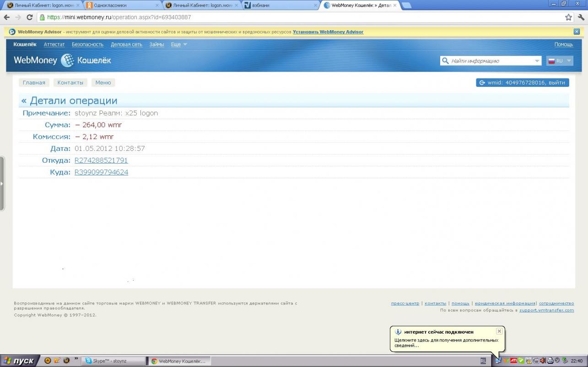
Task: Click the WebMoney Кошелёк logo
Action: [62, 60]
